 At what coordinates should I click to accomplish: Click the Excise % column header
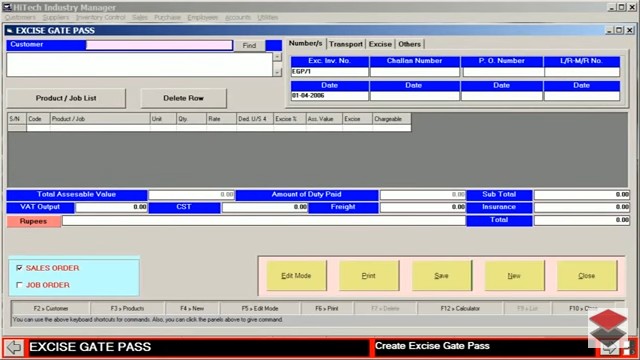(x=290, y=119)
